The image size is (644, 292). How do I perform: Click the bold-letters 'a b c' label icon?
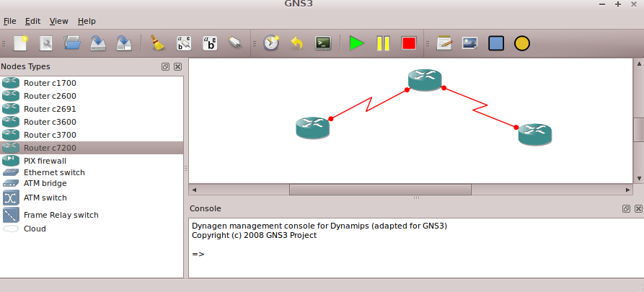pyautogui.click(x=210, y=43)
